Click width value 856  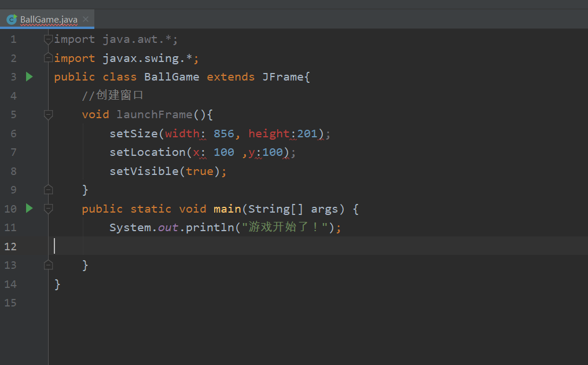coord(224,134)
